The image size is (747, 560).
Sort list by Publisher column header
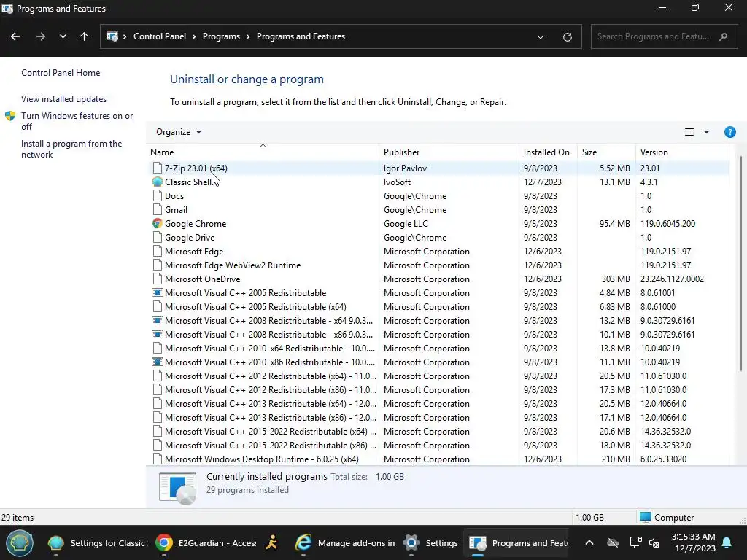449,152
